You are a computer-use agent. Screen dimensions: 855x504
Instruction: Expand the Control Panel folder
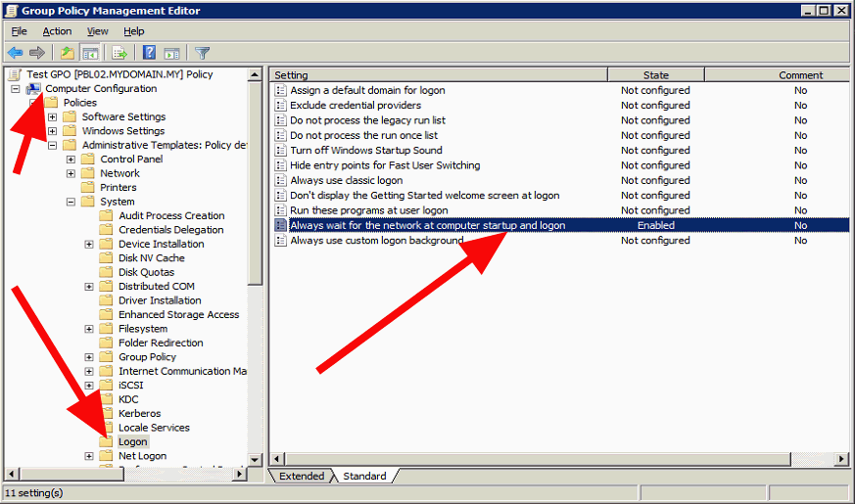(x=71, y=160)
